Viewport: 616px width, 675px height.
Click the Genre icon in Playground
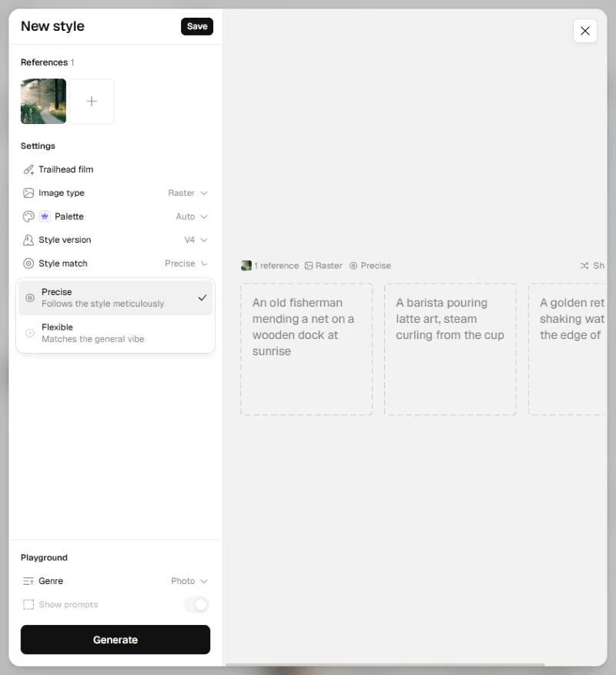[x=28, y=581]
